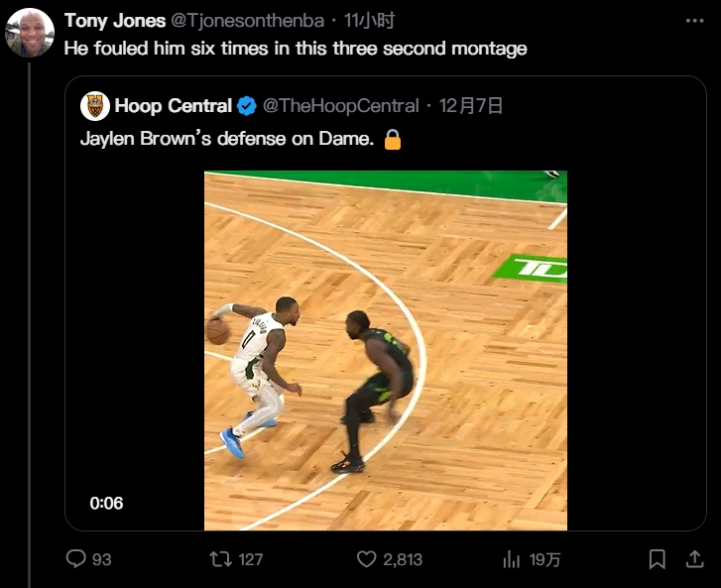Image resolution: width=721 pixels, height=588 pixels.
Task: Retweet this post using the retweet icon
Action: [x=220, y=559]
